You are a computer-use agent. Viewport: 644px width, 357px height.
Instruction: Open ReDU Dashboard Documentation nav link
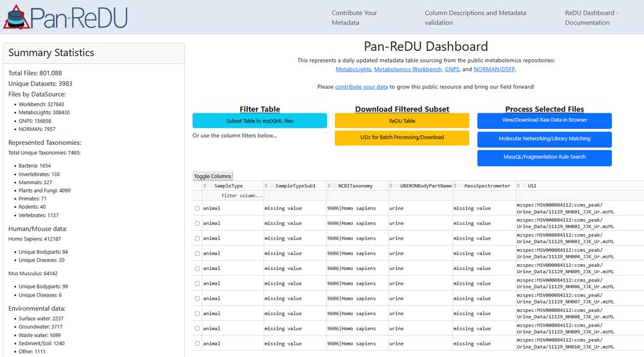click(x=591, y=17)
